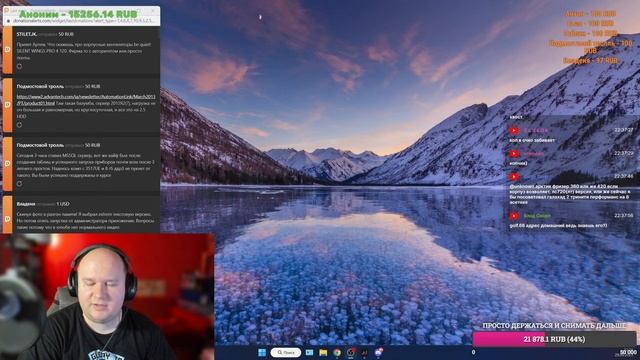Click the purple chat username at 22:37:27
Screen dimensions: 640x360
point(536,131)
